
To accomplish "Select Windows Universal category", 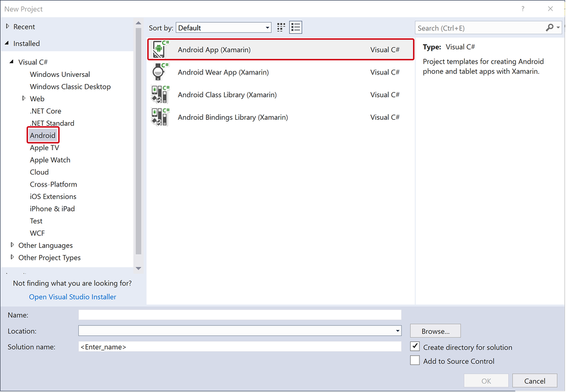I will pos(60,74).
